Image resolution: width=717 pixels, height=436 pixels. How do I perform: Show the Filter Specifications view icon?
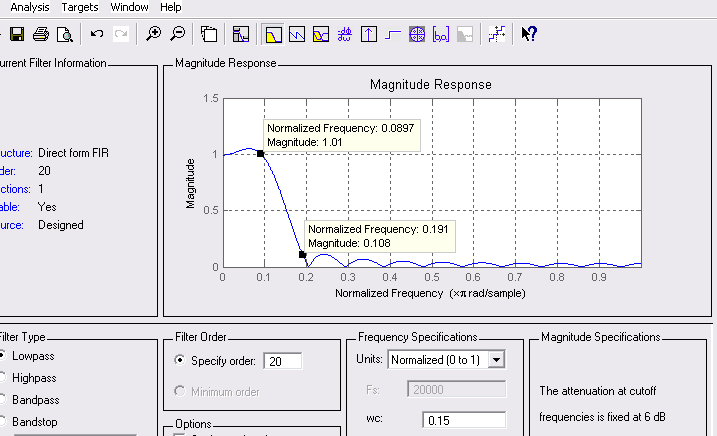pos(241,34)
